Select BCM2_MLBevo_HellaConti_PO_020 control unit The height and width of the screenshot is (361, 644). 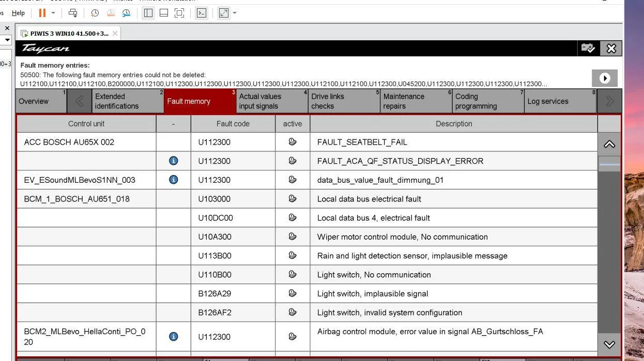tap(85, 336)
